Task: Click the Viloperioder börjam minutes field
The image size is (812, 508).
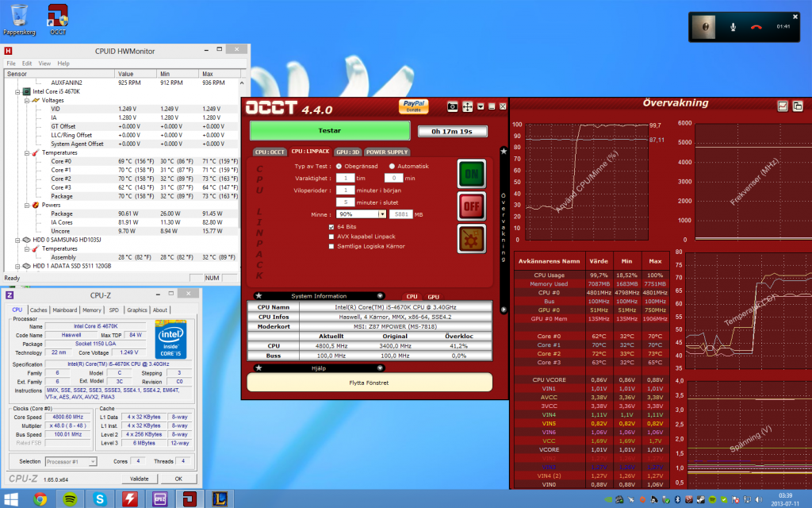Action: coord(345,190)
